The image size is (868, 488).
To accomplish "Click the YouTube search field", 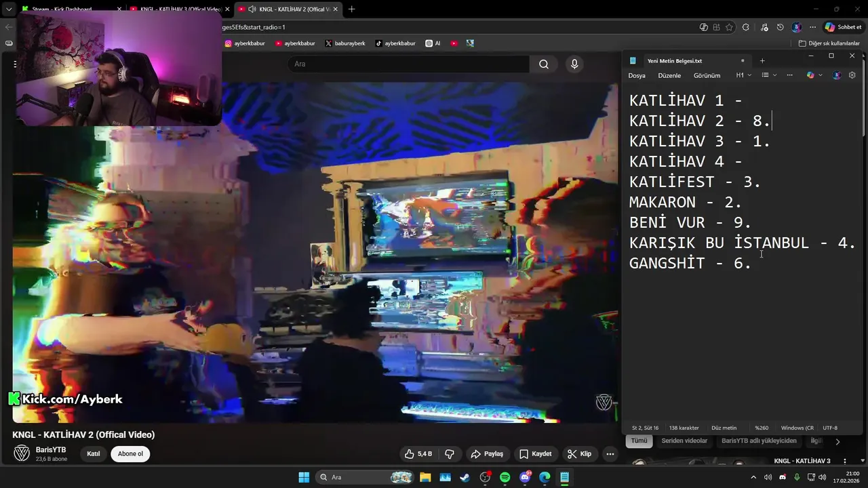I will (x=408, y=64).
